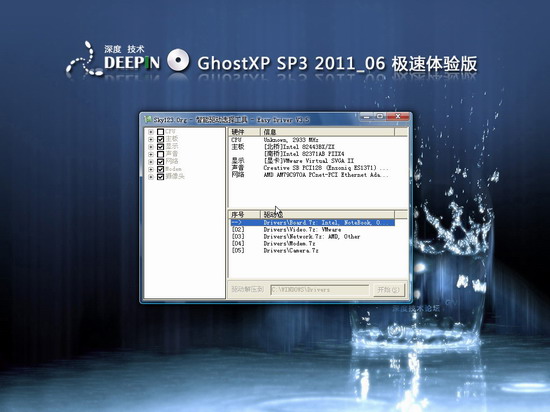Viewport: 550px width, 412px height.
Task: Uncheck the 主板 checkbox
Action: tap(160, 139)
